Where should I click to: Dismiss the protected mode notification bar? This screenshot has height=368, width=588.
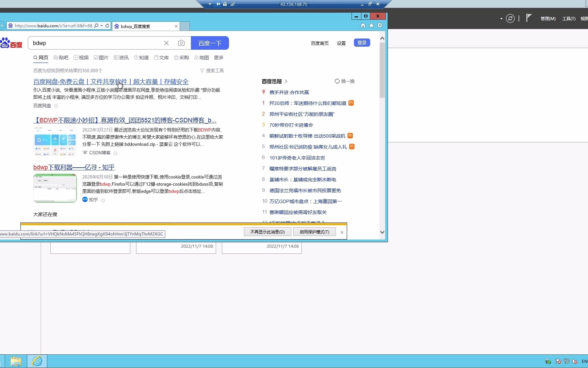coord(342,232)
